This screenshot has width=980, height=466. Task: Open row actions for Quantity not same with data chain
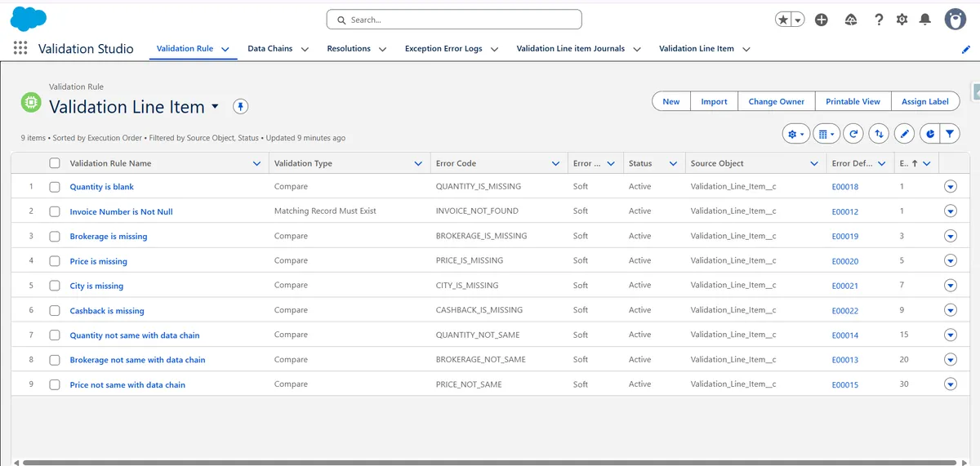point(950,335)
